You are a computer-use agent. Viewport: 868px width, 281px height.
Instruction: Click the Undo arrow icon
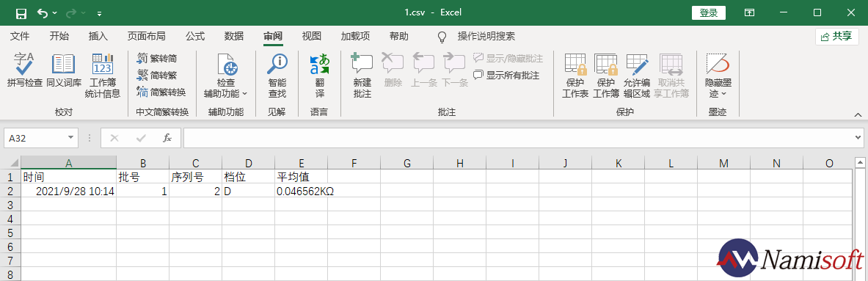point(42,12)
